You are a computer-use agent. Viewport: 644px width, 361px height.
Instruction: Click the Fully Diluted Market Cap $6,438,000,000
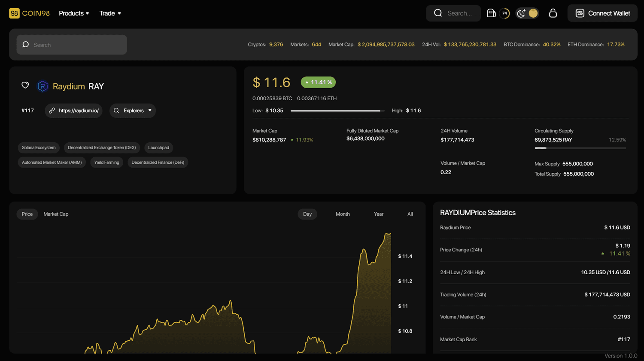point(365,138)
